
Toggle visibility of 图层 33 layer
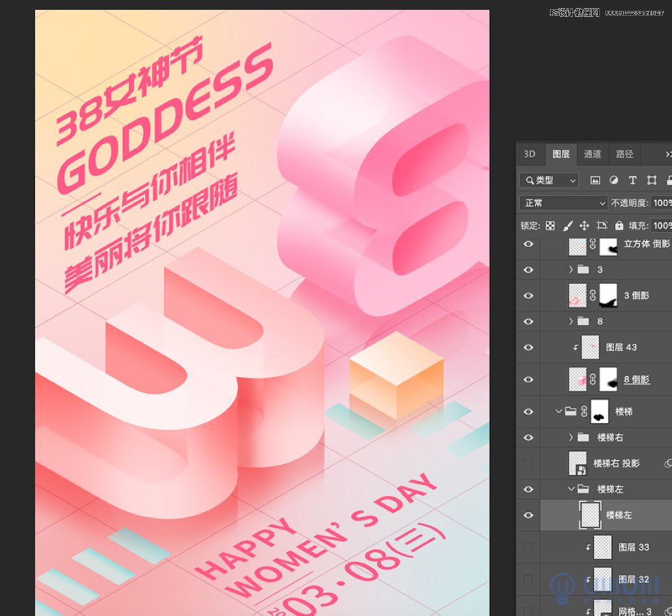tap(528, 547)
